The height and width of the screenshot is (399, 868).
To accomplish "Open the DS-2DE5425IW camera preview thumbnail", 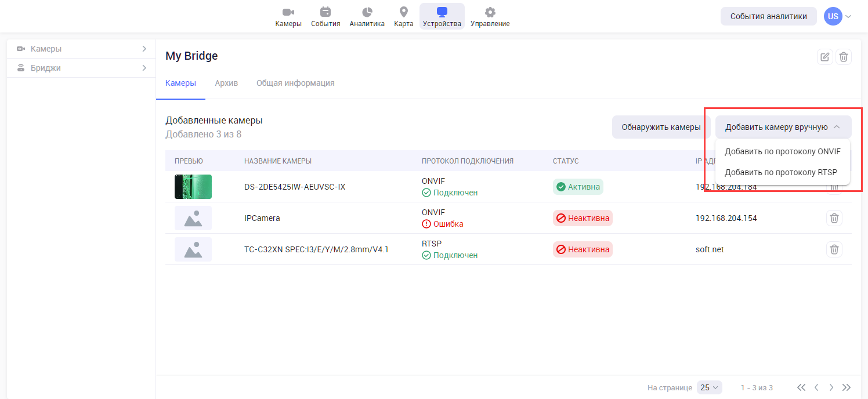I will pyautogui.click(x=193, y=187).
